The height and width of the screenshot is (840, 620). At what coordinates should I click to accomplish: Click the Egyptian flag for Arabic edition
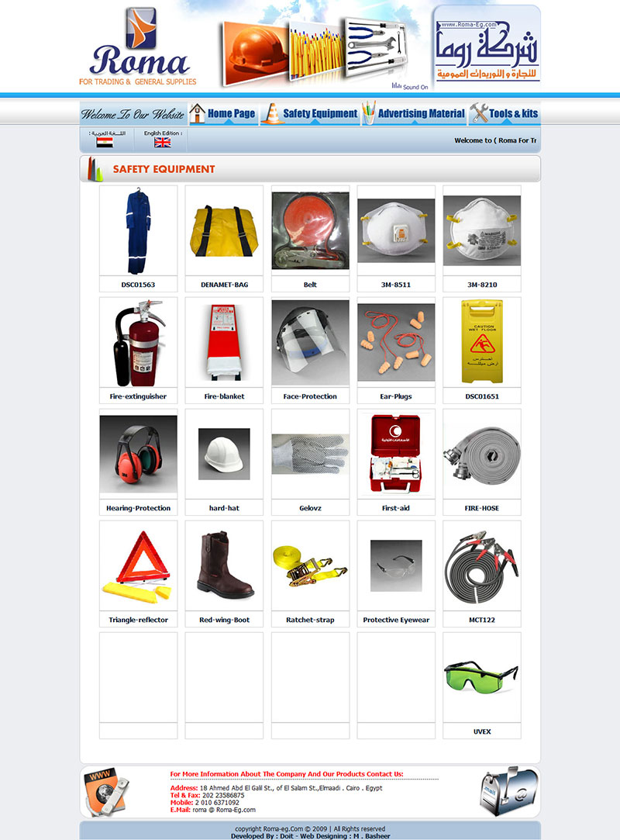tap(104, 143)
